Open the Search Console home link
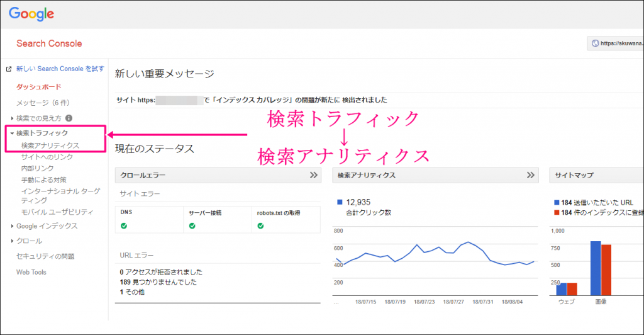Screen dimensions: 644x335 (49, 43)
